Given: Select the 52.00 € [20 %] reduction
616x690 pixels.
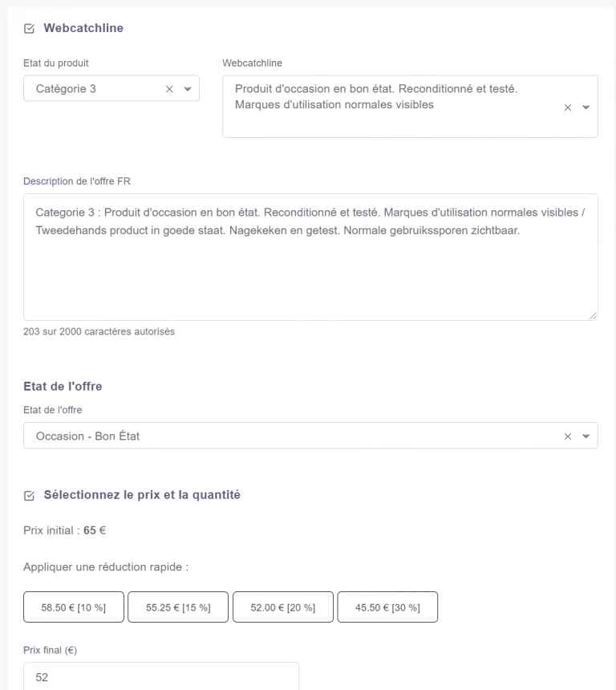Looking at the screenshot, I should pyautogui.click(x=282, y=607).
